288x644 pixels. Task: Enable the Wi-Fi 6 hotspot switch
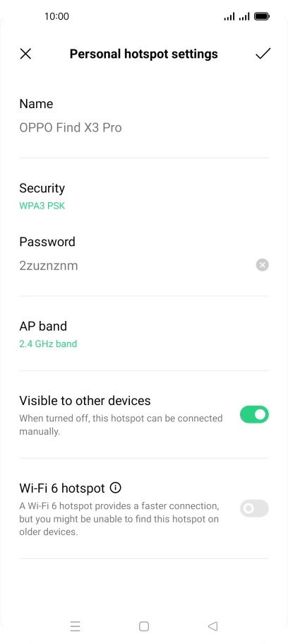(254, 508)
